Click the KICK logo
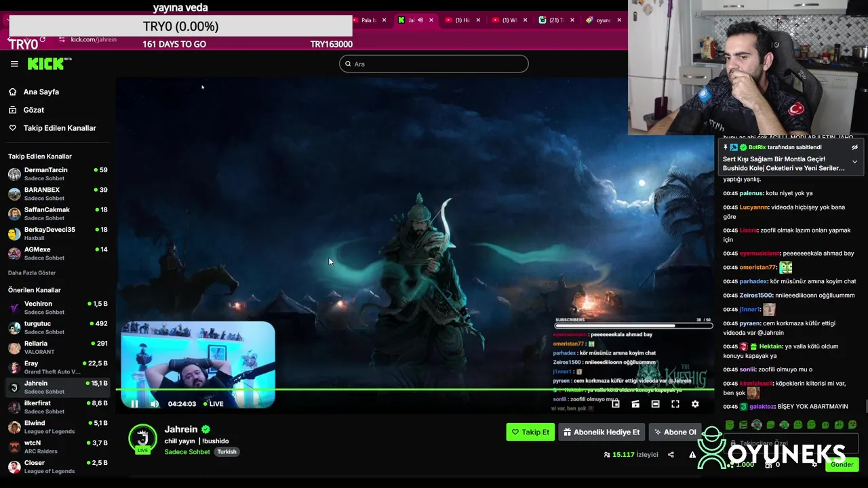The height and width of the screenshot is (488, 868). (x=49, y=64)
